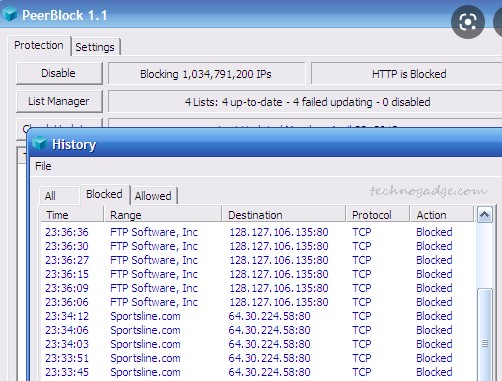
Task: Select the 23:36:30 time entry
Action: [x=67, y=246]
